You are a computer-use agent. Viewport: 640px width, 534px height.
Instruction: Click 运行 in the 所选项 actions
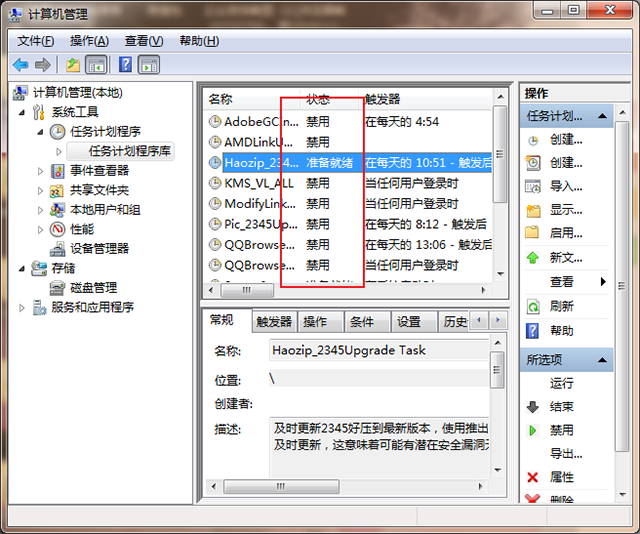click(562, 383)
